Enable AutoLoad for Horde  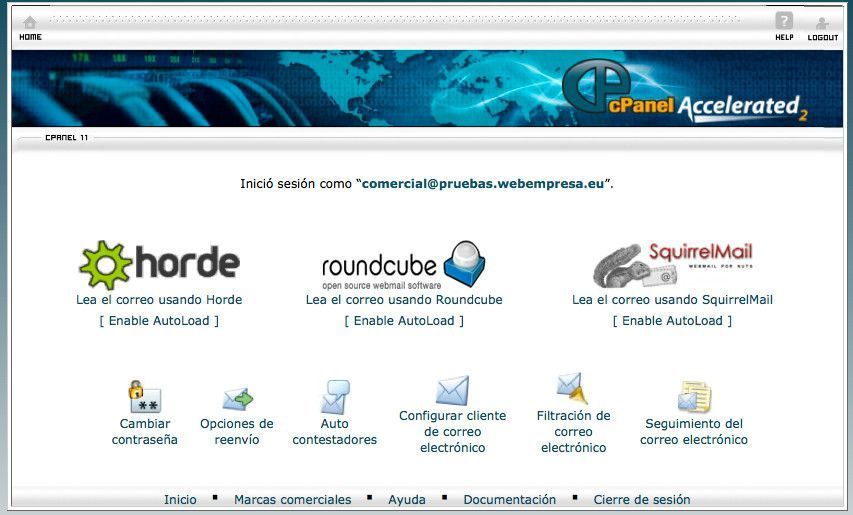159,321
